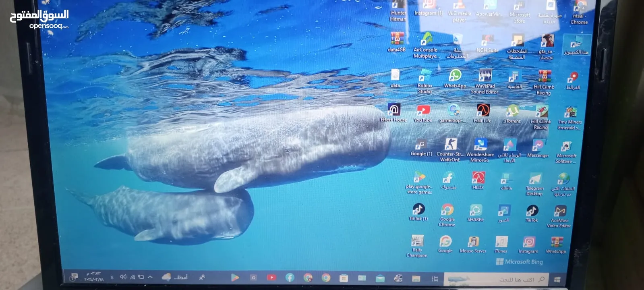Open the الخرائط (Maps) shortcut
The height and width of the screenshot is (290, 644).
(573, 81)
